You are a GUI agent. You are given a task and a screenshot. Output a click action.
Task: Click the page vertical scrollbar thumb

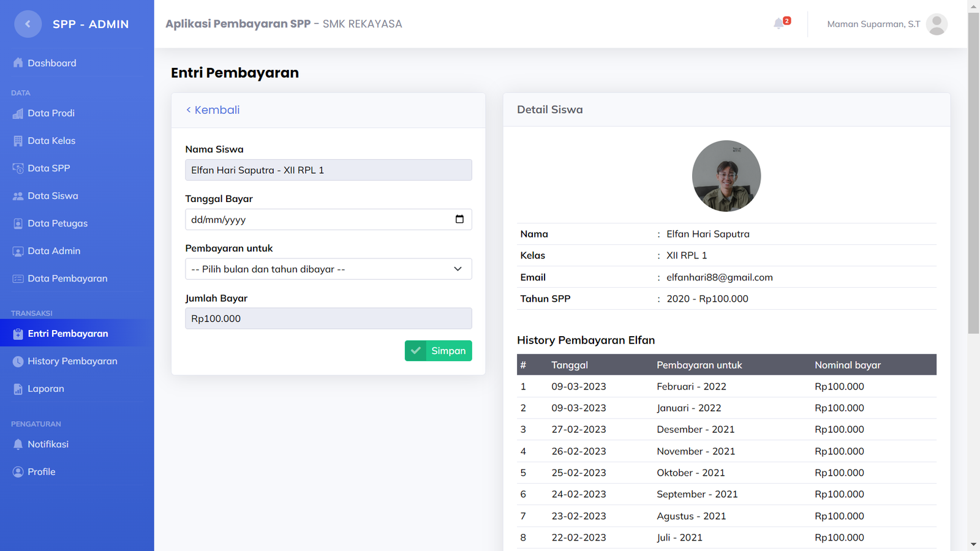point(973,171)
